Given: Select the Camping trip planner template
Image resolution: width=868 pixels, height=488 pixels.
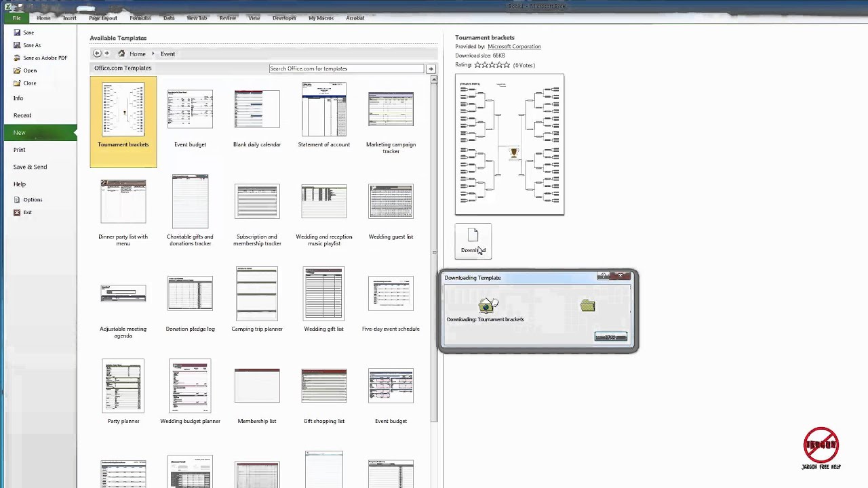Looking at the screenshot, I should (x=257, y=300).
